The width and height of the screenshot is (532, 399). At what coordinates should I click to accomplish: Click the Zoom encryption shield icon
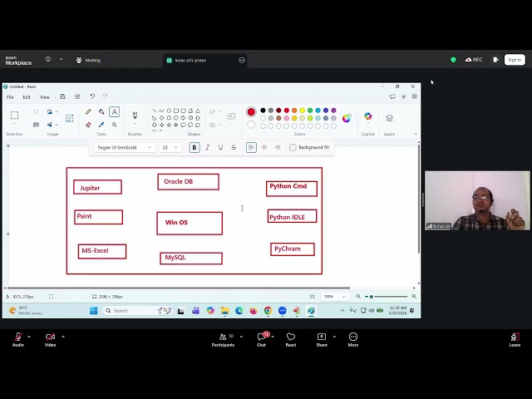point(453,60)
